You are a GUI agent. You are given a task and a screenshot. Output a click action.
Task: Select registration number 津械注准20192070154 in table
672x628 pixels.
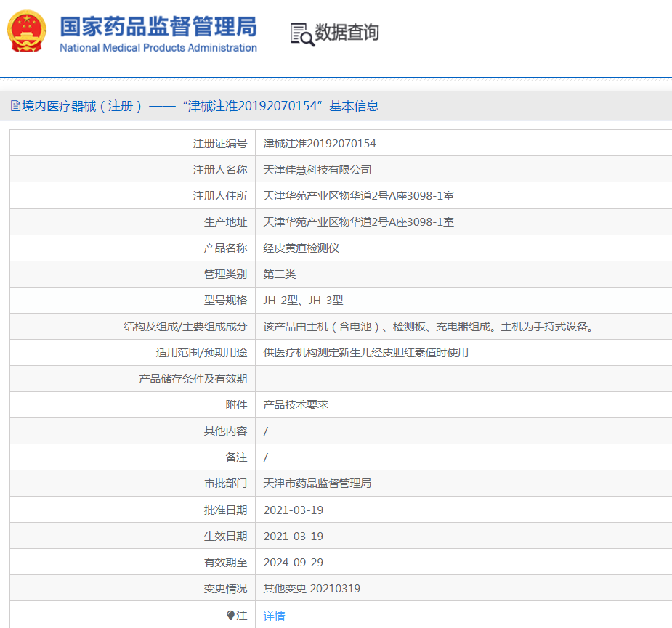pos(319,144)
